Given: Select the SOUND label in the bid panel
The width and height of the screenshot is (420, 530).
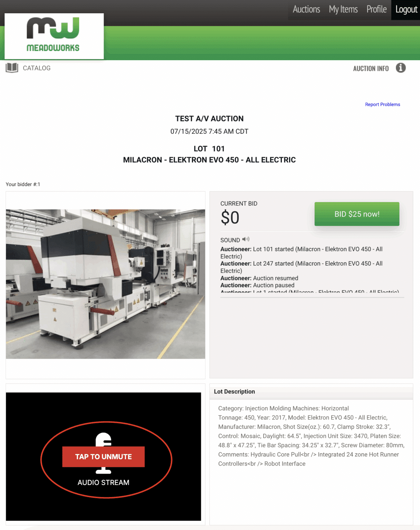Looking at the screenshot, I should 230,240.
